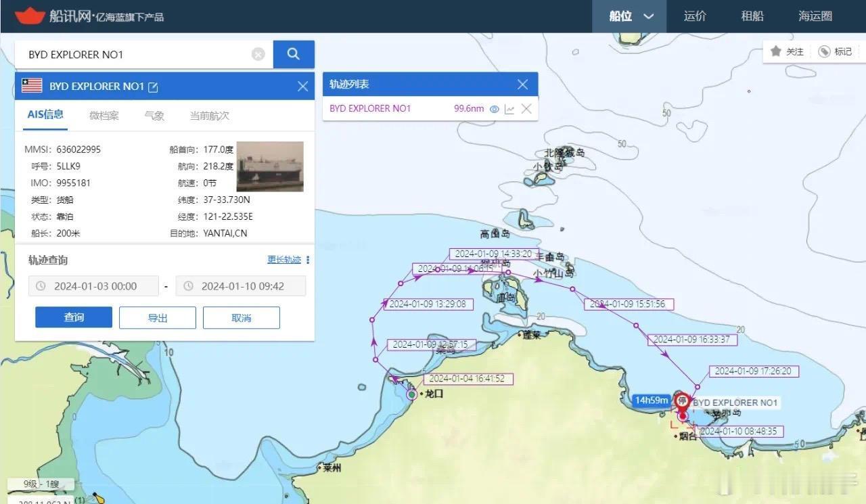Close the BYD EXPLORER NO1 info panel
Screen dimensions: 866x504
click(302, 86)
